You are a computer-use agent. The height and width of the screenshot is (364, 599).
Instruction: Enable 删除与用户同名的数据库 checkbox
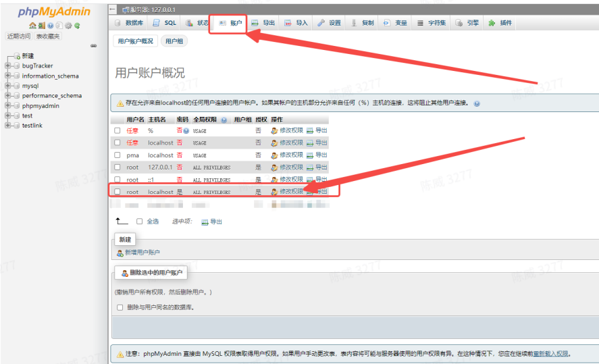(120, 307)
